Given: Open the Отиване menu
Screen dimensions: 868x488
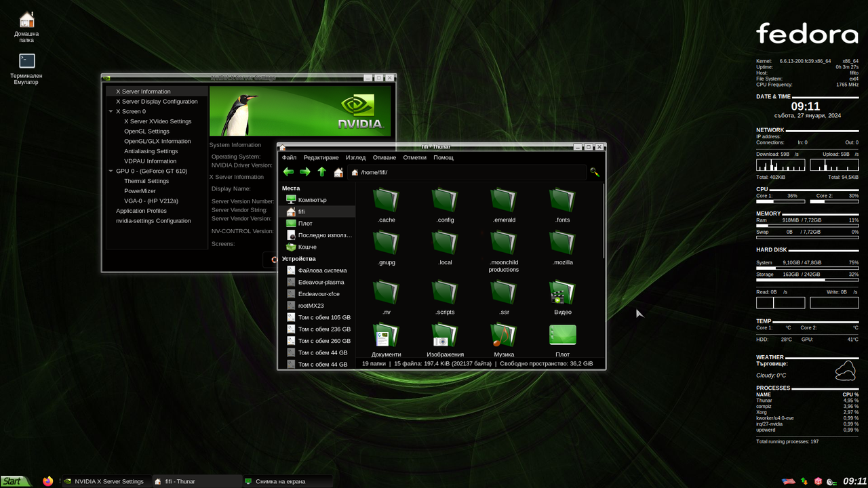Looking at the screenshot, I should (384, 157).
